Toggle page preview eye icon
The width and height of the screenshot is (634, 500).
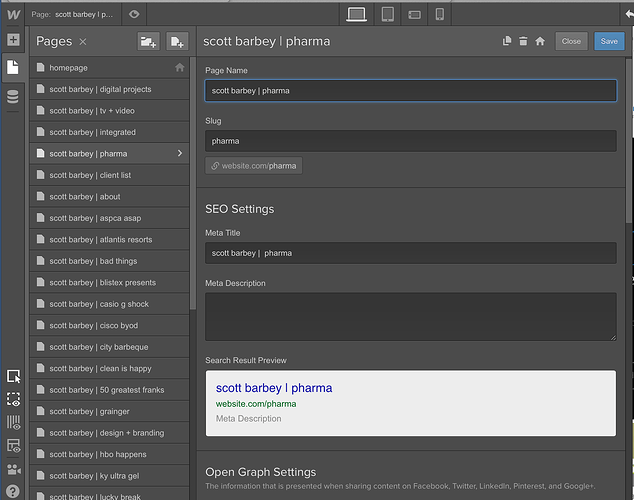(136, 14)
